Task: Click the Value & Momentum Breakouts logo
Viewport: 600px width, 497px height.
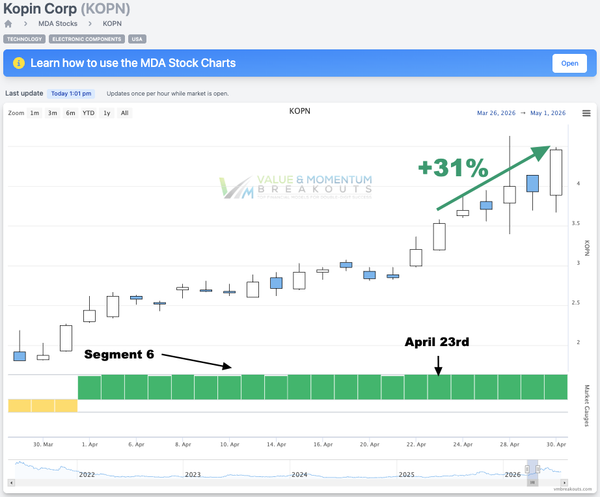Action: click(295, 187)
